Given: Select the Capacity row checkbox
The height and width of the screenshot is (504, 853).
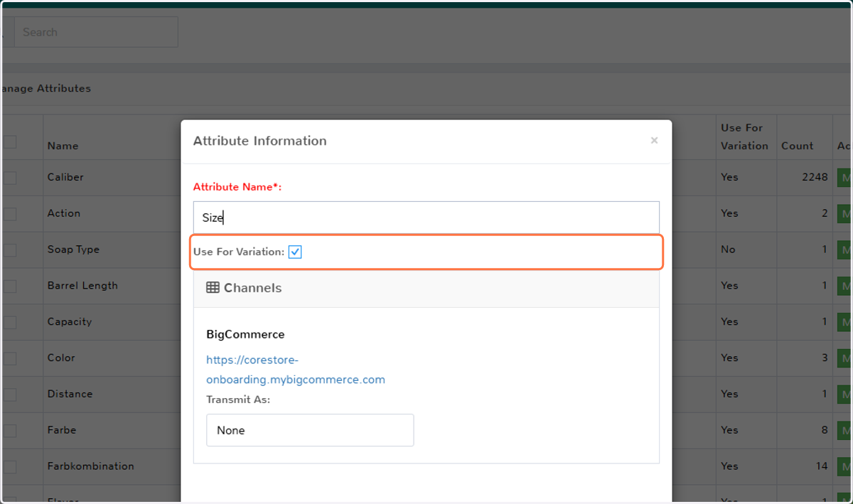Looking at the screenshot, I should pyautogui.click(x=9, y=322).
